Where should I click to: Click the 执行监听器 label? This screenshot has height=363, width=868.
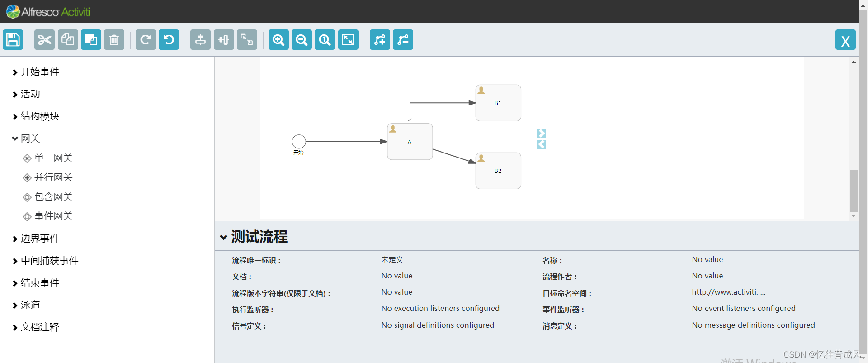point(253,310)
